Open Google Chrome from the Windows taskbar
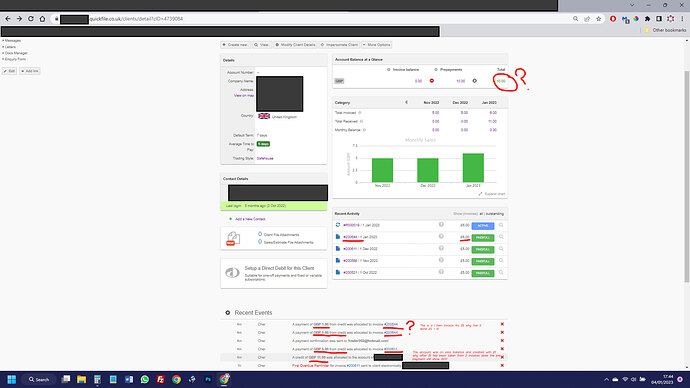The width and height of the screenshot is (690, 388). (176, 379)
